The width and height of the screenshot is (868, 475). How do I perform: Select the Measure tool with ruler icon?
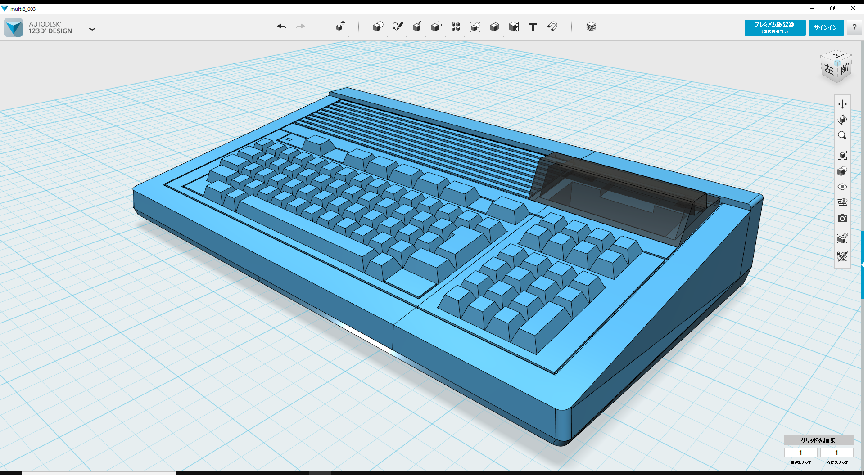(x=515, y=27)
